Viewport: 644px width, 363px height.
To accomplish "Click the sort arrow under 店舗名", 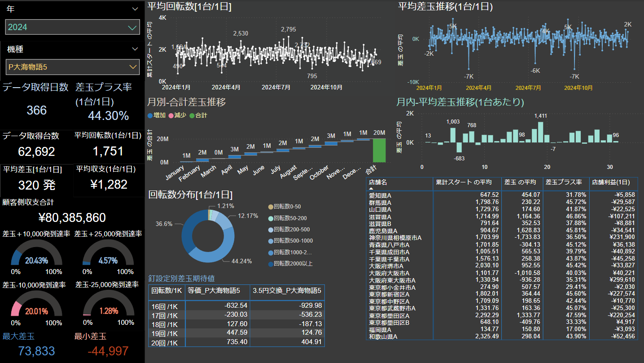I will [371, 189].
